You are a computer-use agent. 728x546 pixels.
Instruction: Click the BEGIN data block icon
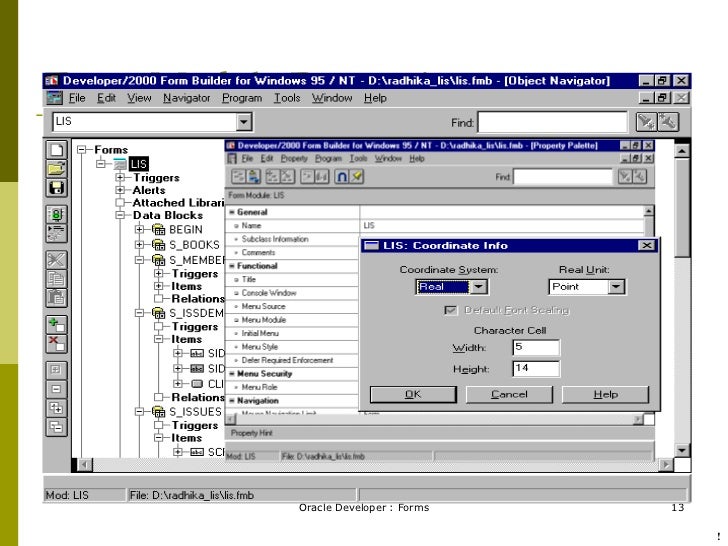click(159, 229)
